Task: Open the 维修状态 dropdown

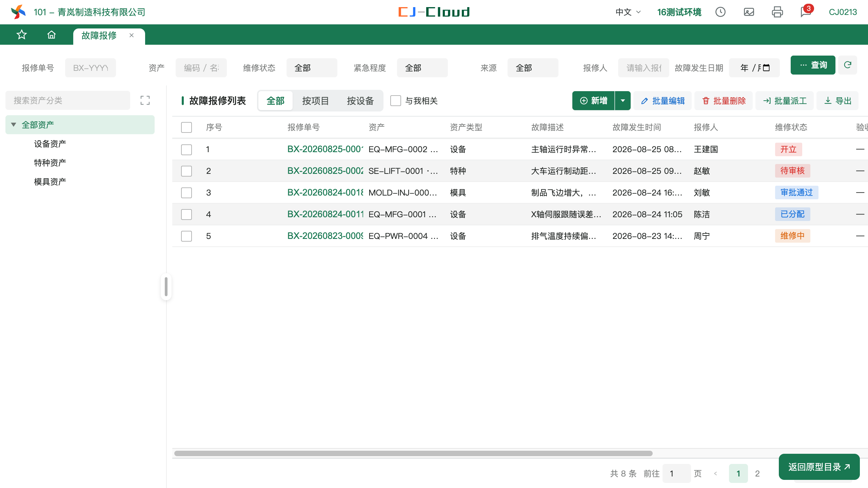Action: point(312,68)
